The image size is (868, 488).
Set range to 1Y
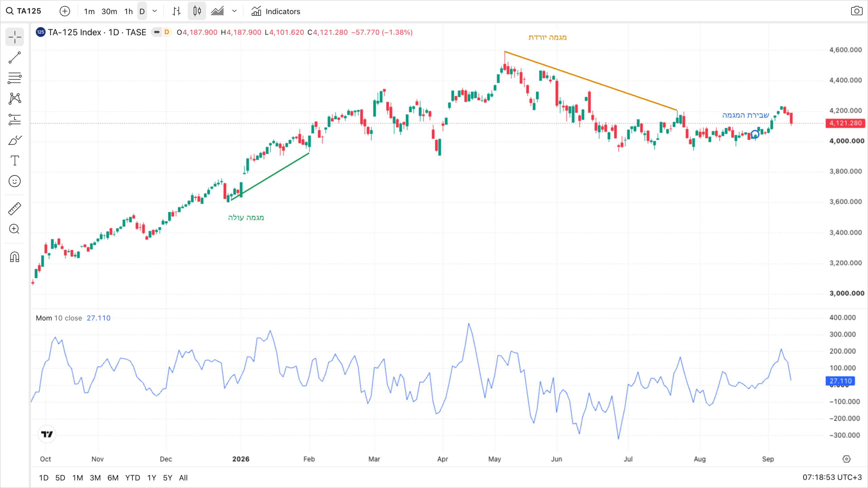click(152, 478)
